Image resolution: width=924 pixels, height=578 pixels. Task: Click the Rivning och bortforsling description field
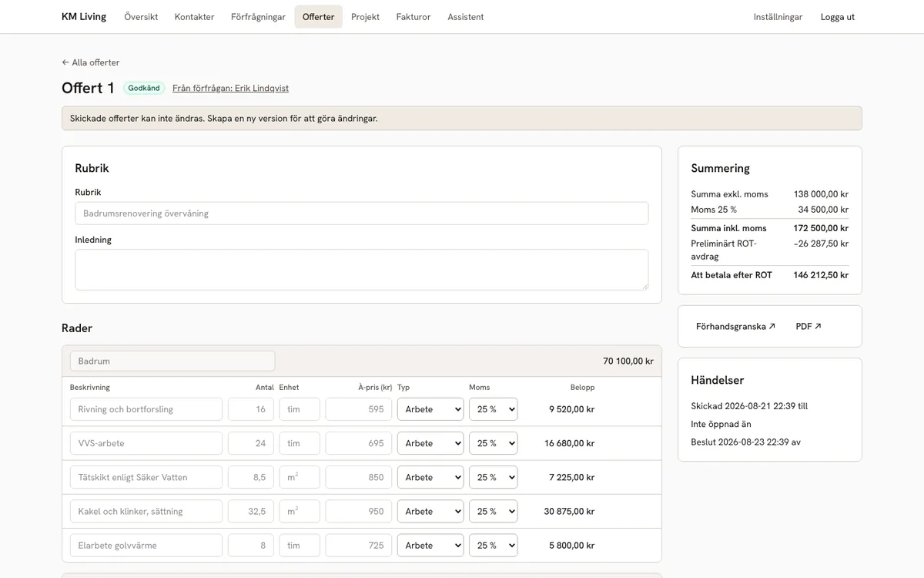point(146,409)
